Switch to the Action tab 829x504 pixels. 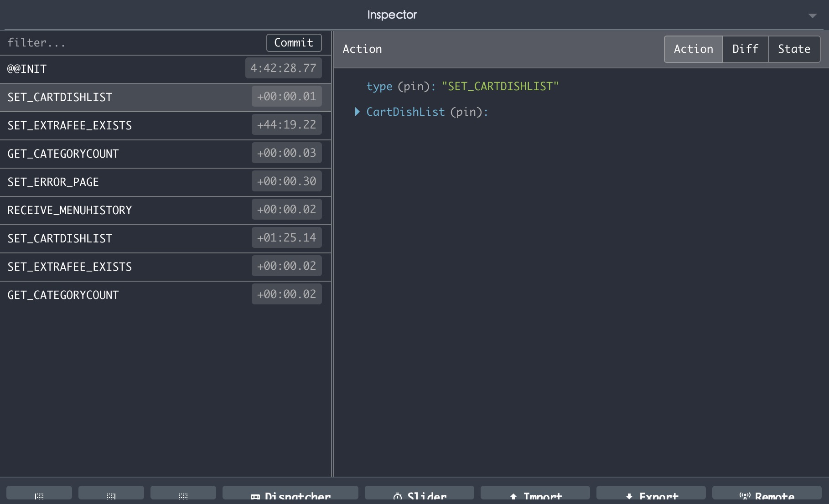(693, 49)
